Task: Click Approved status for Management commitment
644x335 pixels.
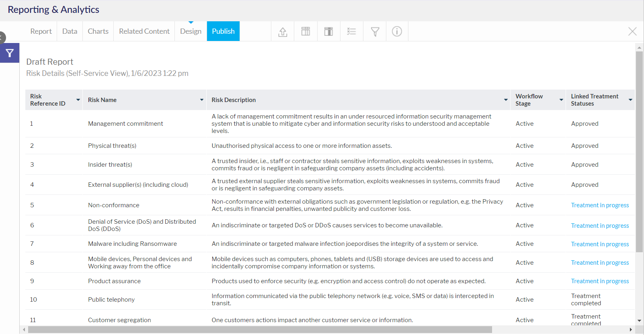Action: click(x=585, y=124)
